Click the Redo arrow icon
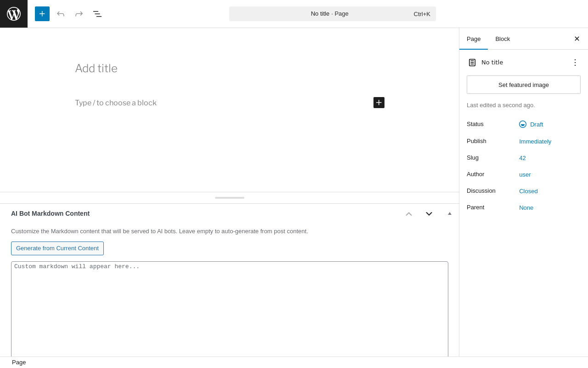Image resolution: width=588 pixels, height=368 pixels. pos(79,14)
